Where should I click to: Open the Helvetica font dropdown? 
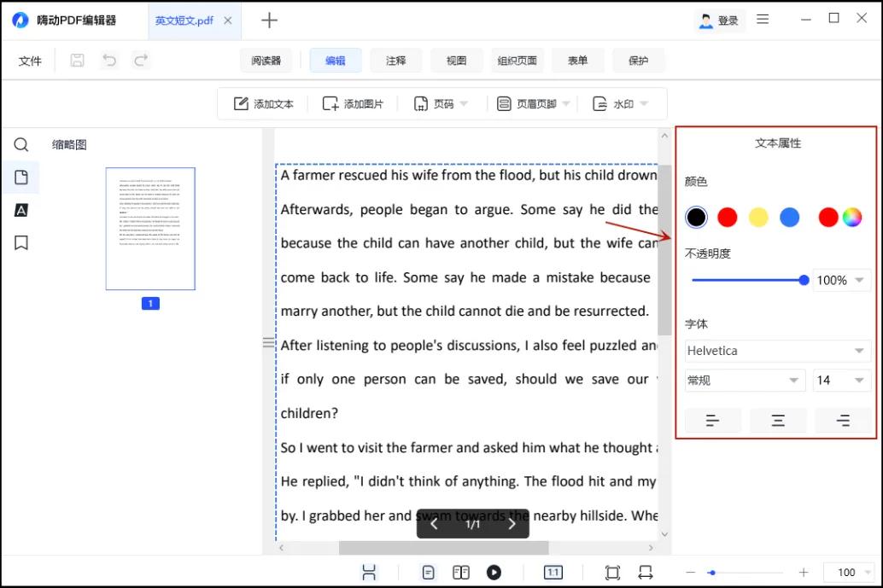pos(778,351)
